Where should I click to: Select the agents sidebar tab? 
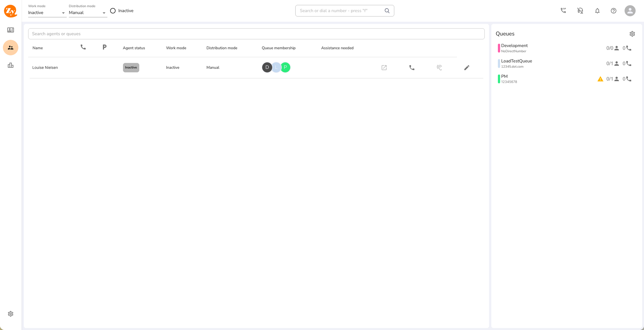10,48
